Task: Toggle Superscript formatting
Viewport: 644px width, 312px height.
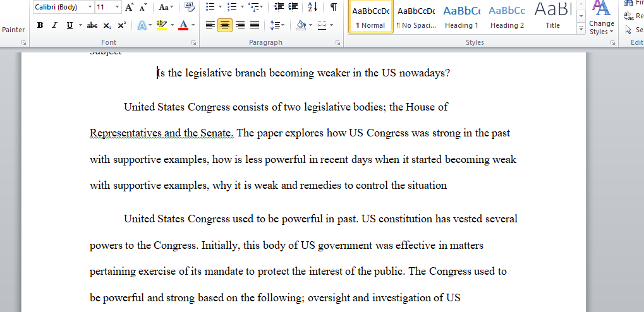Action: coord(121,25)
